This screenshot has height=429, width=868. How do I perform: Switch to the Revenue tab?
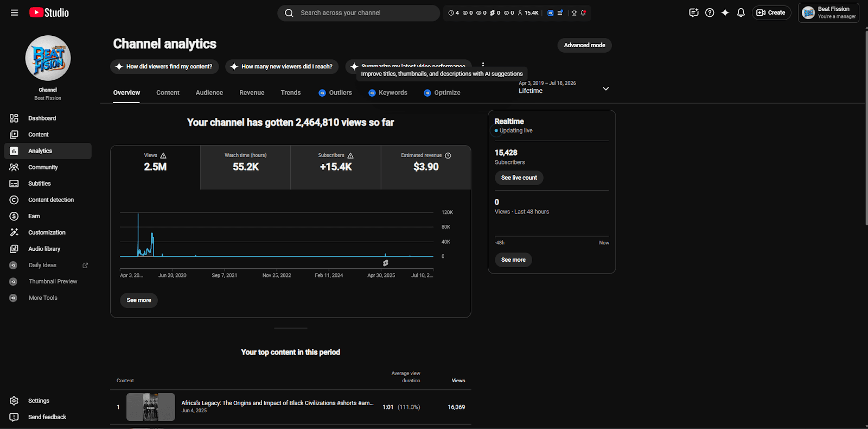point(252,93)
